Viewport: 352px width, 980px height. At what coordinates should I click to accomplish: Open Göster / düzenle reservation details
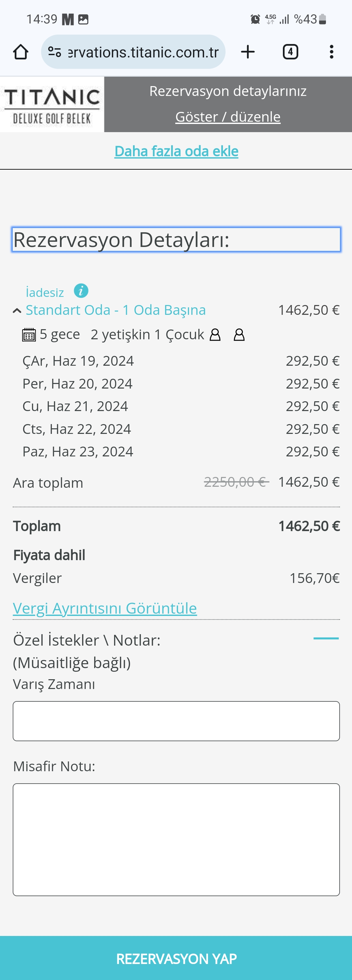tap(228, 117)
